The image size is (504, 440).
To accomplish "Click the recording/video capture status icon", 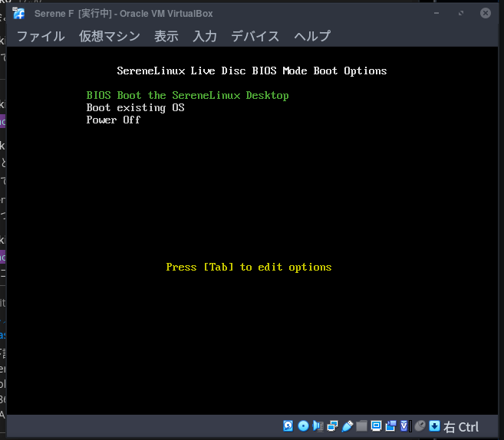I will pos(391,426).
